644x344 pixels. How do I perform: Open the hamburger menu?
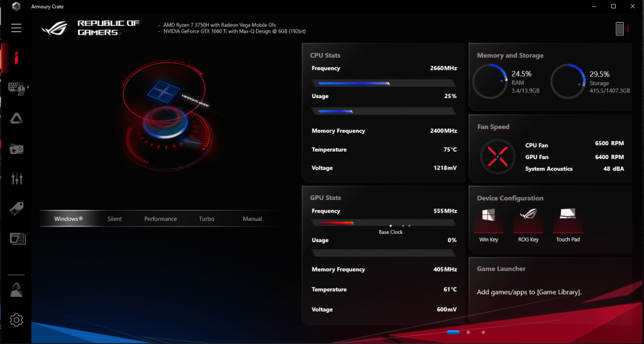pyautogui.click(x=16, y=28)
